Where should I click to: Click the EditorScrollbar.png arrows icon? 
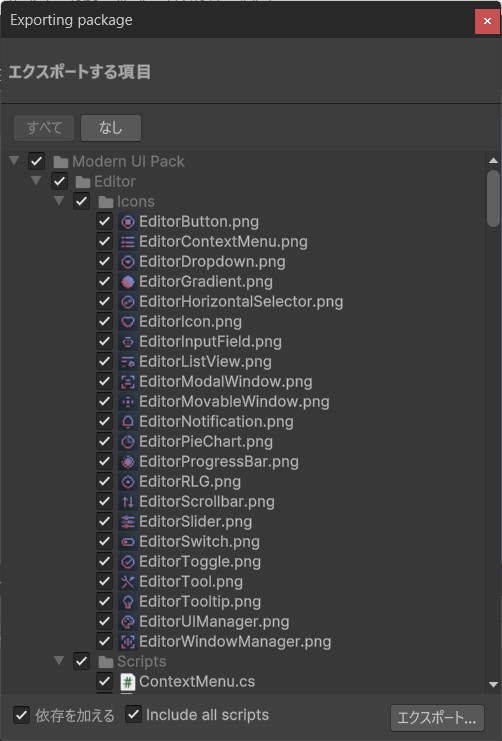pyautogui.click(x=128, y=501)
